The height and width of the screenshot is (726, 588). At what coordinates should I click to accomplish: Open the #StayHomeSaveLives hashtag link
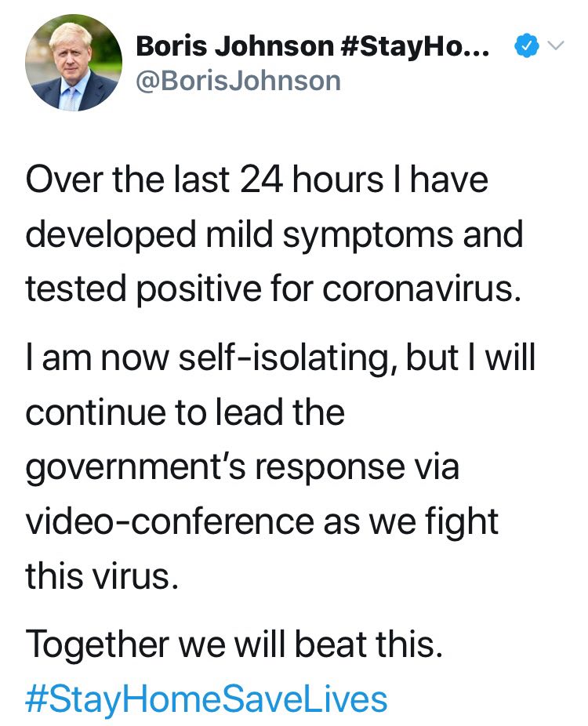click(x=206, y=697)
